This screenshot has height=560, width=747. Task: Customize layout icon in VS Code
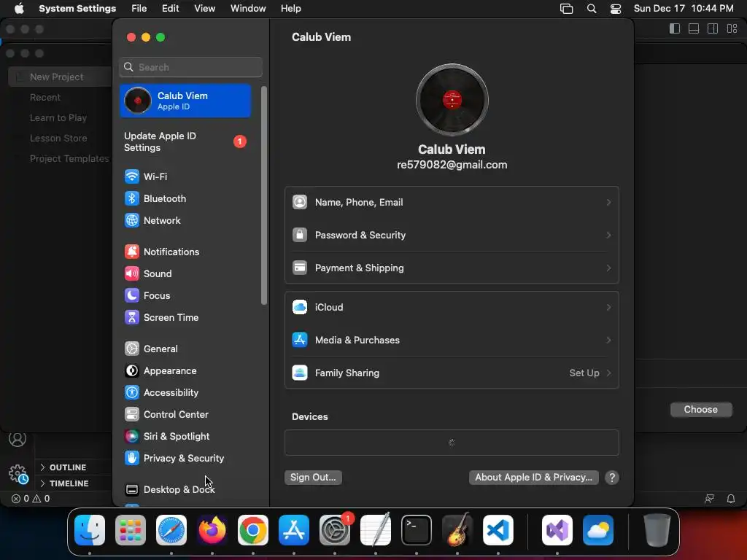[732, 29]
